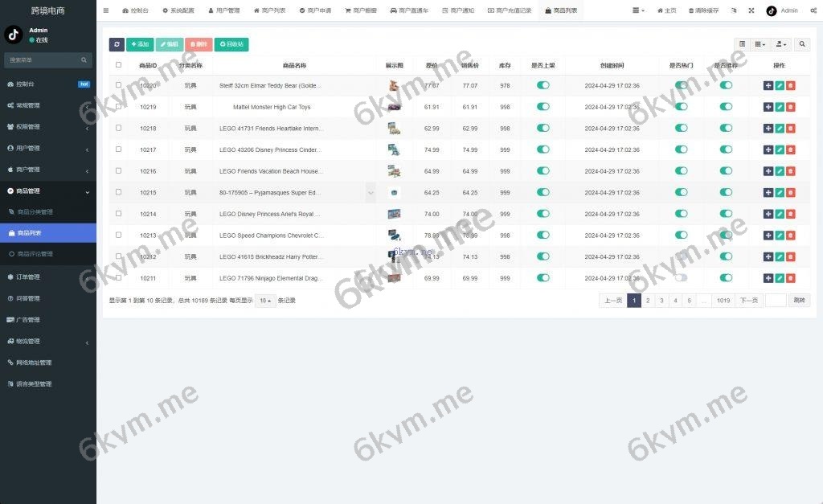Turn off the 是否热门 switch for product 10217
823x504 pixels.
click(x=682, y=150)
